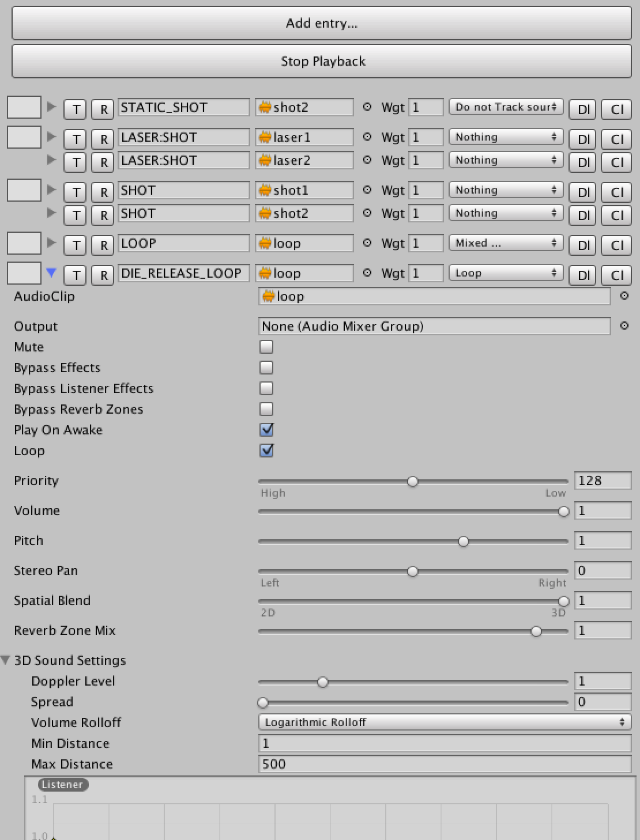Click CI button on STATIC_SHOT row

tap(617, 109)
